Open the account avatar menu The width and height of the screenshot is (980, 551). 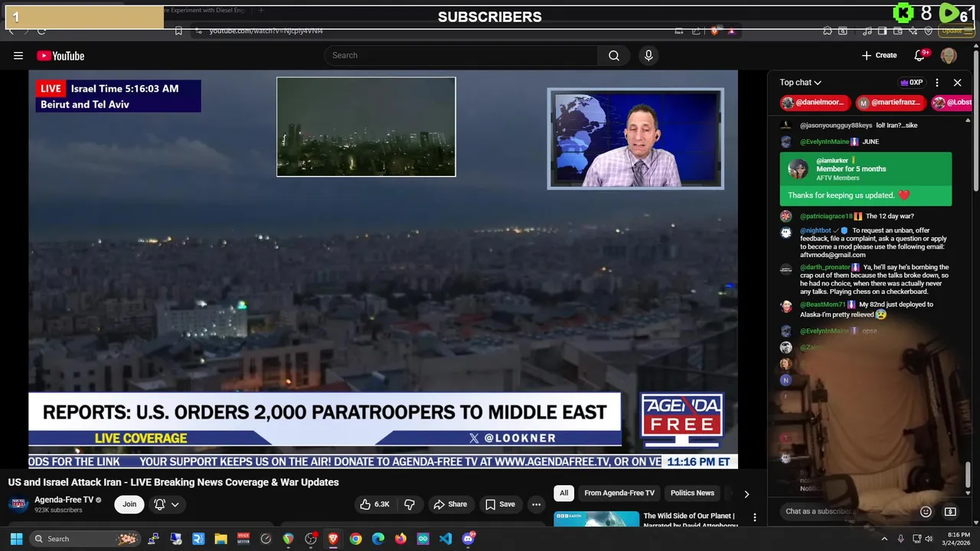pos(949,55)
